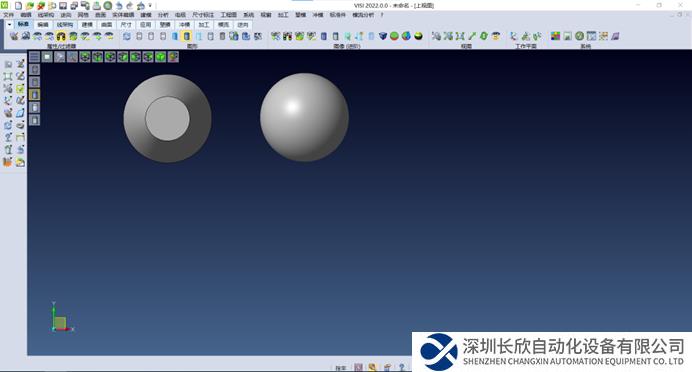Click the 搜索 label in the status bar

tap(340, 368)
